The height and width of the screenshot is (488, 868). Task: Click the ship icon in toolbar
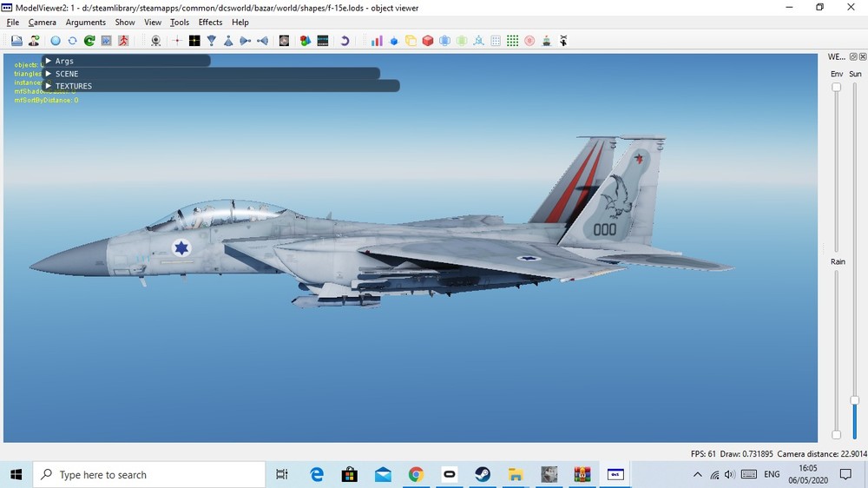(x=546, y=41)
